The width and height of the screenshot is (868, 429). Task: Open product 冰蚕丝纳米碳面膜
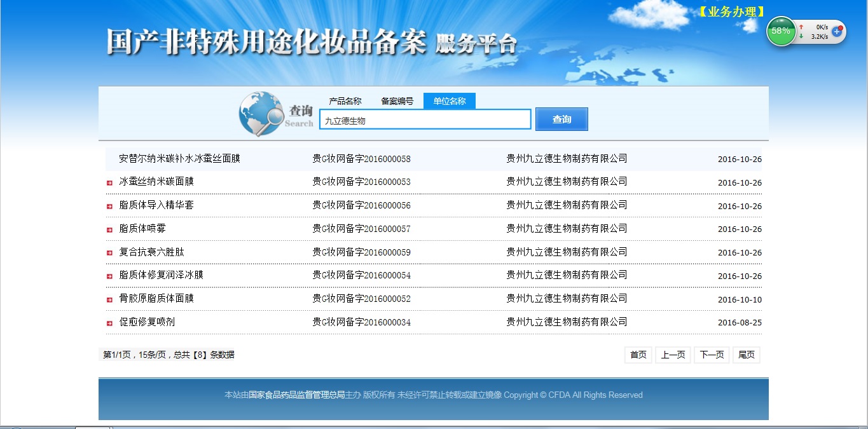(x=156, y=182)
